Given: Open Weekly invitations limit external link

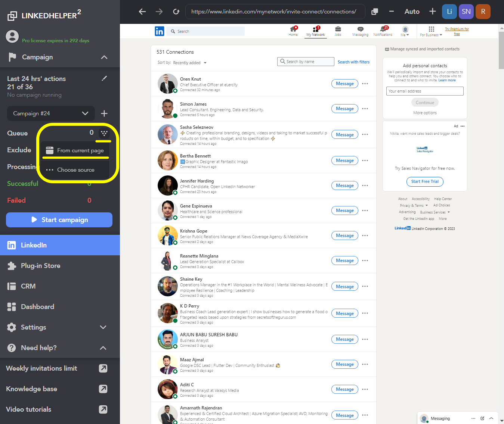Looking at the screenshot, I should (x=103, y=368).
